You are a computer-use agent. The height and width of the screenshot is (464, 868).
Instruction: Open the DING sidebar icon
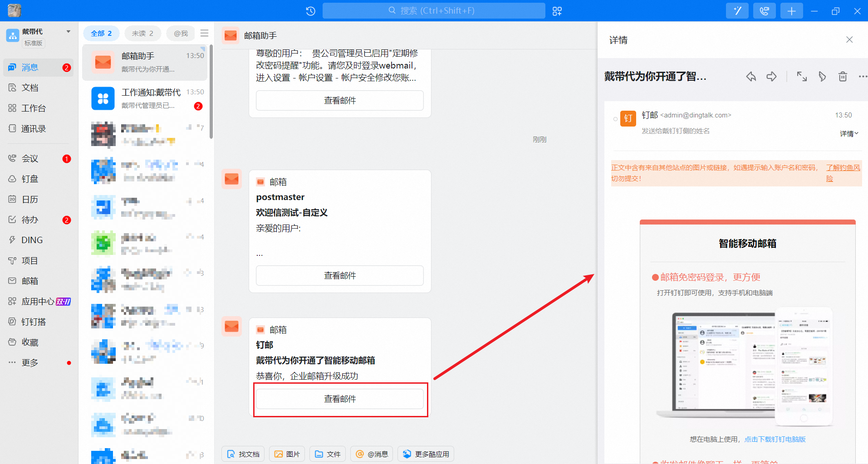[x=12, y=239]
